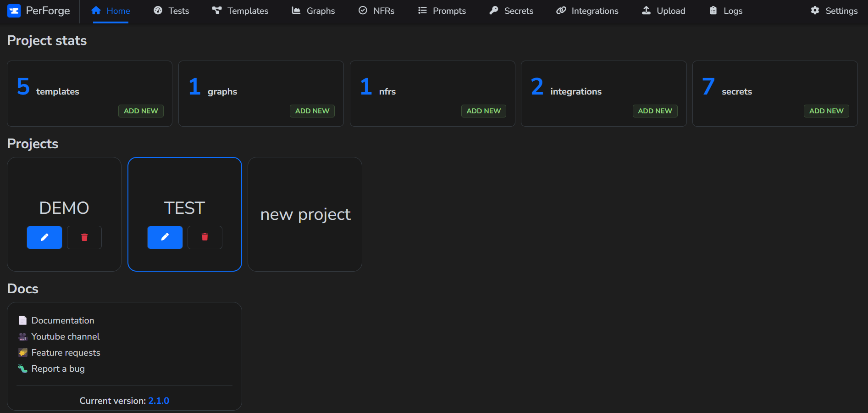
Task: Open Settings using the gear icon
Action: 815,10
